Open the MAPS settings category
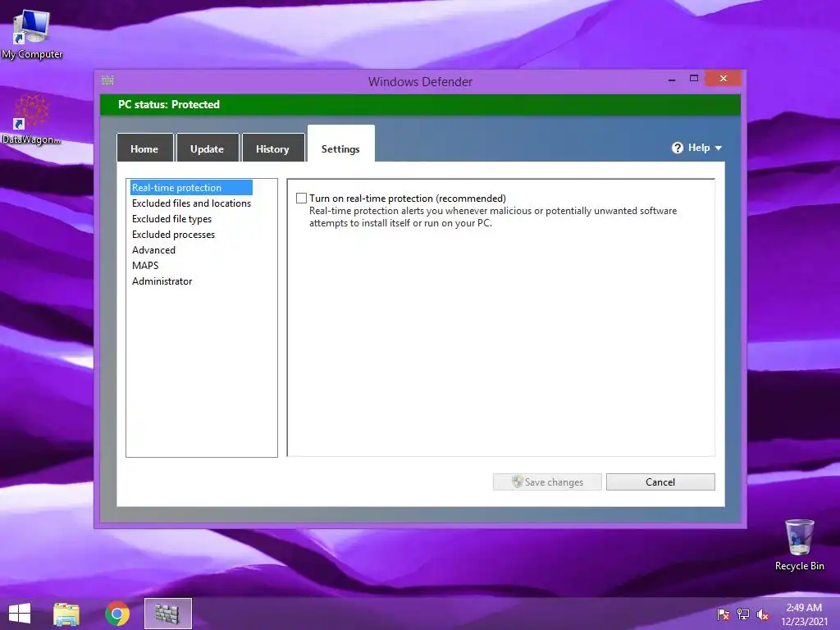 [x=144, y=265]
